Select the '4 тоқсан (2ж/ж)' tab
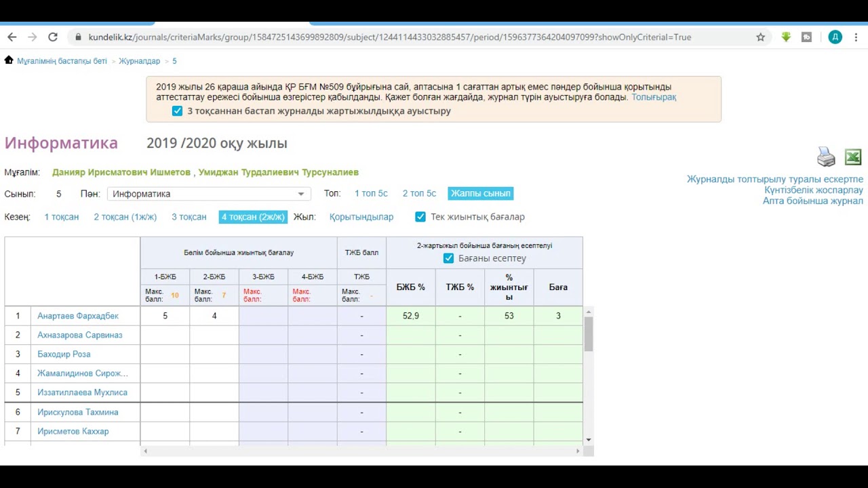The width and height of the screenshot is (868, 488). (x=253, y=217)
